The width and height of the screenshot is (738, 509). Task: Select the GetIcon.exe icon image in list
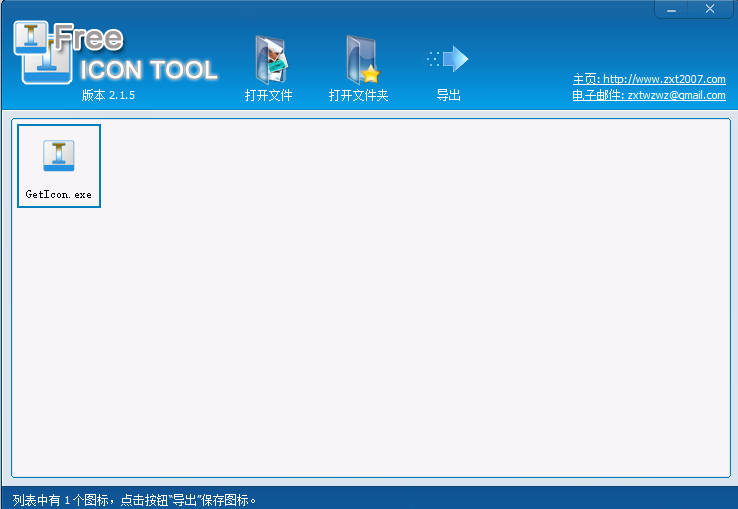[59, 155]
